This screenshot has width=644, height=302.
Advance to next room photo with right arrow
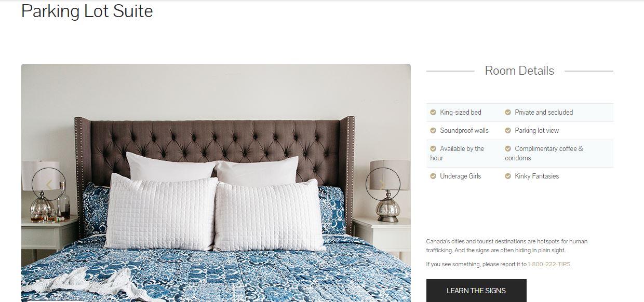pos(383,184)
